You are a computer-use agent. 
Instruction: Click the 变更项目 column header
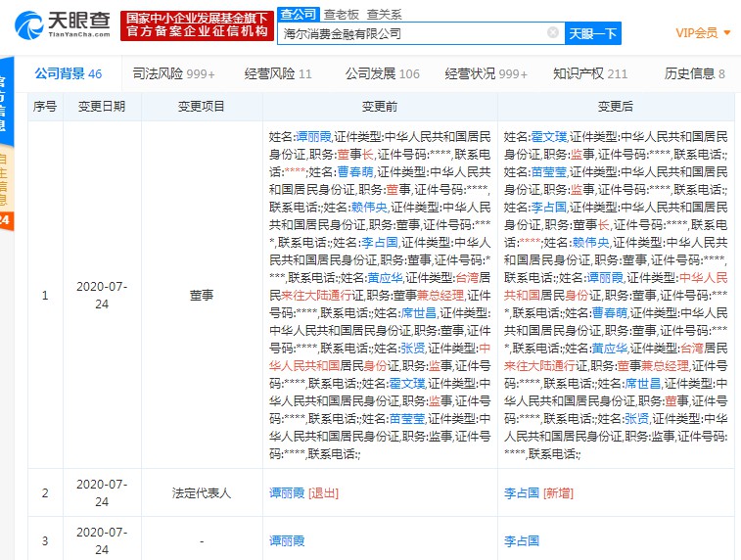(x=202, y=107)
